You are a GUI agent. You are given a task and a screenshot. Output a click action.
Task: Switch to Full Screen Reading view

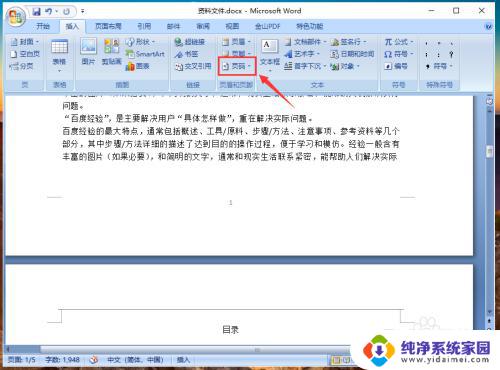[346, 360]
